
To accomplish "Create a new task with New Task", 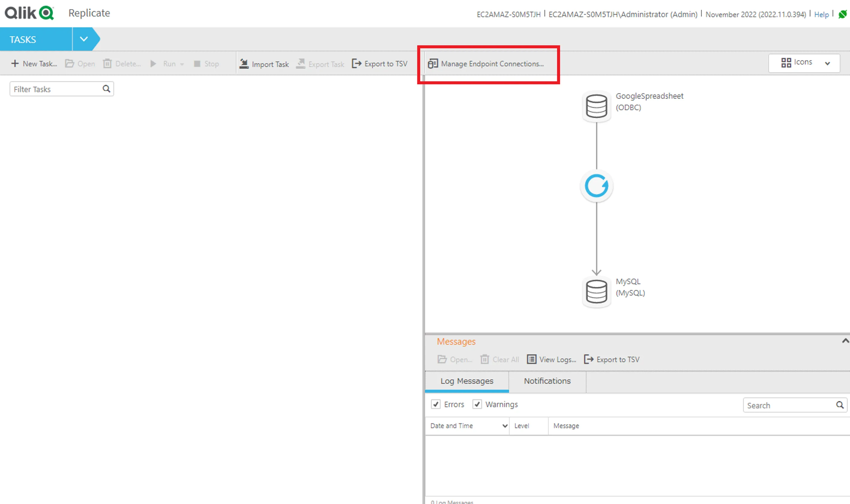I will click(34, 64).
